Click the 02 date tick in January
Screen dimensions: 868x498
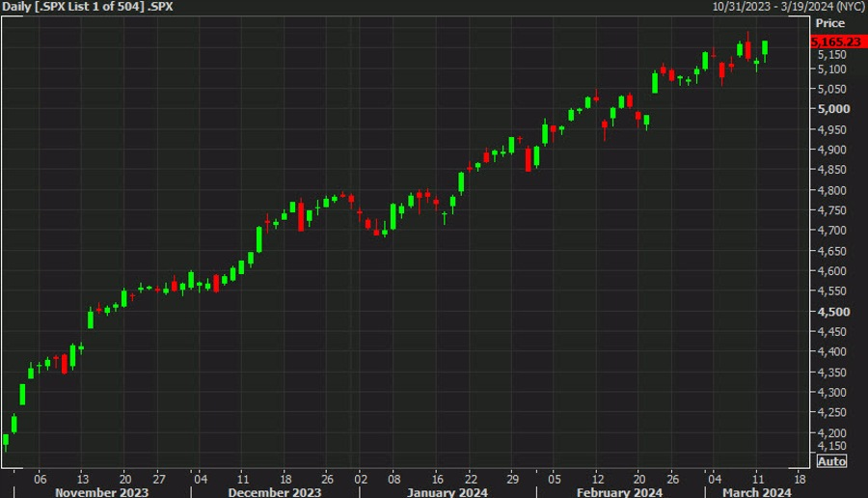[x=361, y=479]
